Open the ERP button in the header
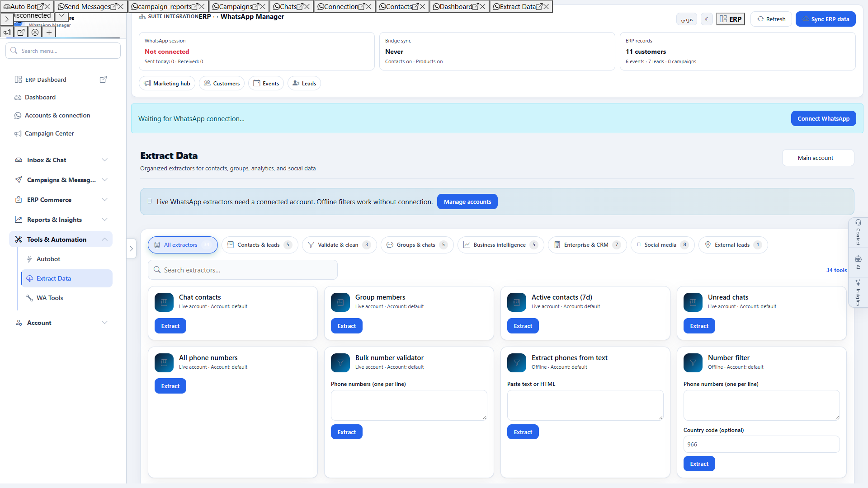The width and height of the screenshot is (868, 488). click(x=731, y=19)
